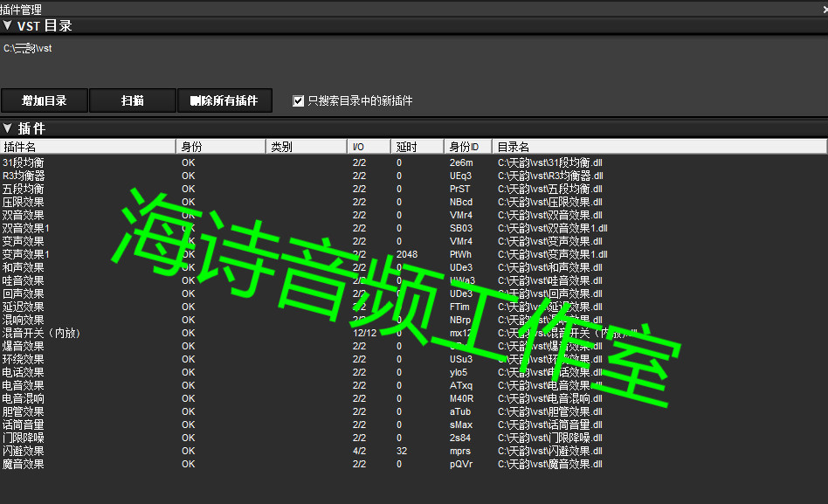Select the 闪避效果 plugin name

coord(24,451)
